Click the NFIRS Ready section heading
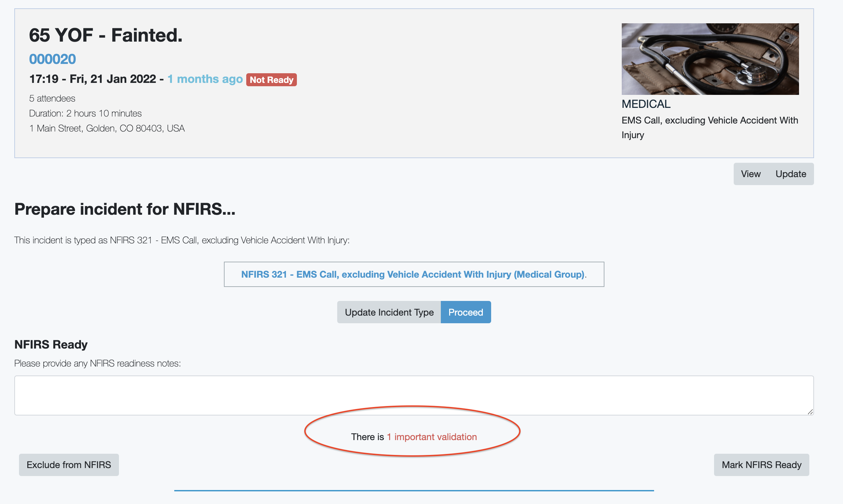Image resolution: width=843 pixels, height=504 pixels. (51, 344)
